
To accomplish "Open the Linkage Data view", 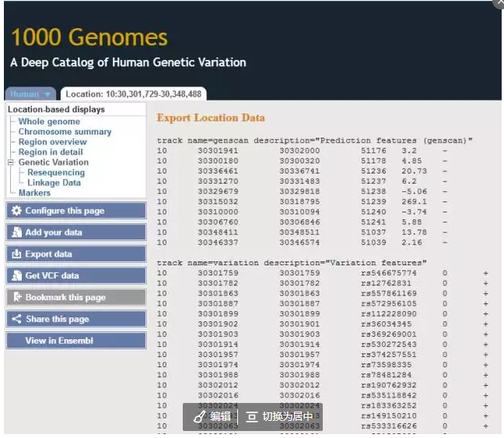I will [54, 183].
